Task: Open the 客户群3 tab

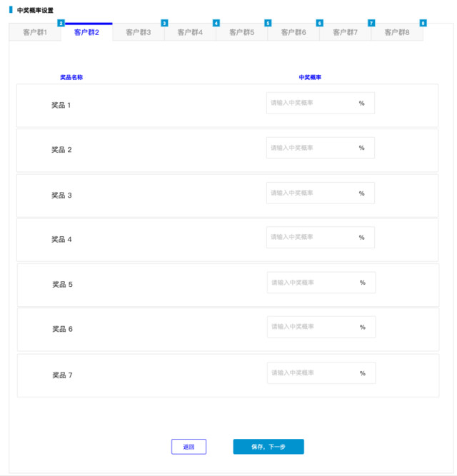Action: (x=139, y=32)
